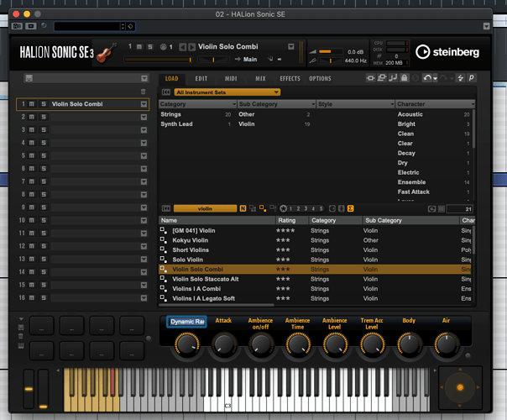Open All Instrument Sets dropdown
The height and width of the screenshot is (420, 507).
(x=227, y=92)
